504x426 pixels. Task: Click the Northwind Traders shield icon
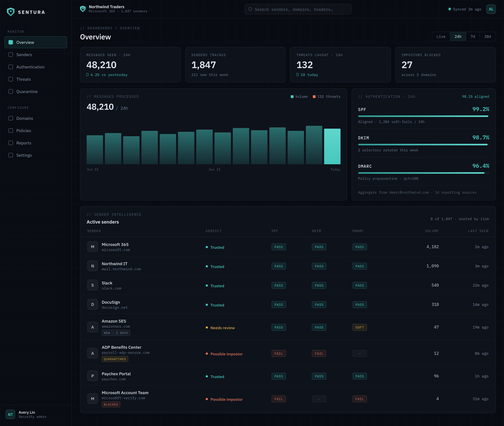[83, 9]
